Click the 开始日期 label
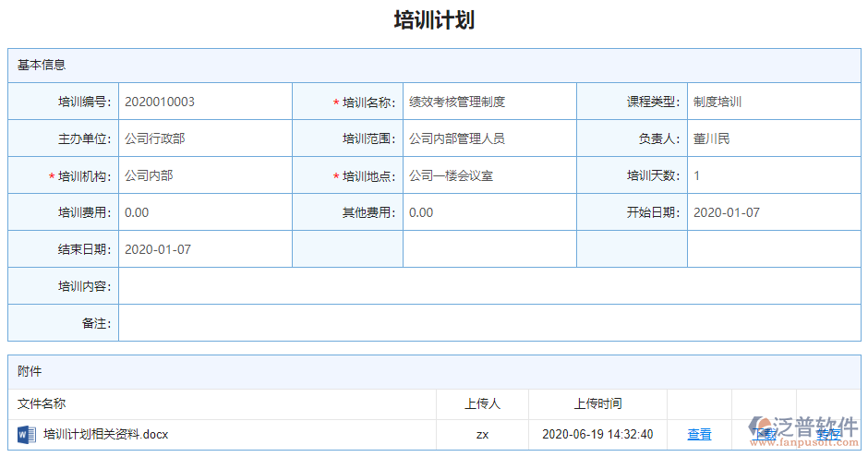Viewport: 868px width, 457px height. (653, 212)
